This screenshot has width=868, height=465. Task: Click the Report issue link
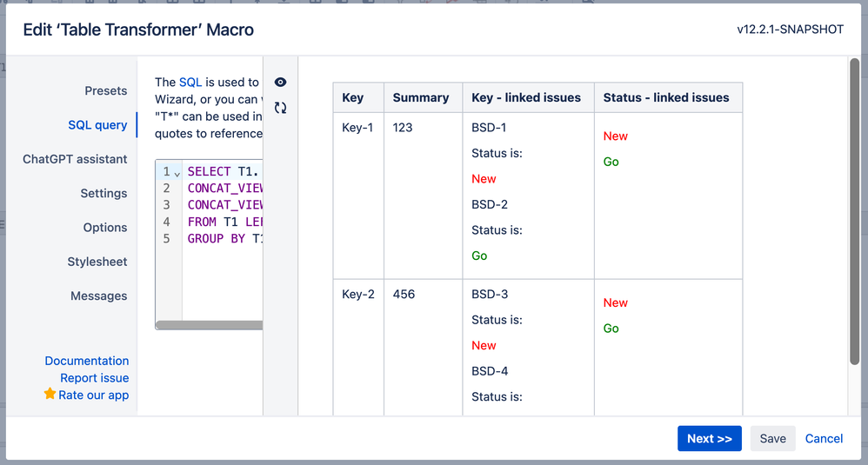[95, 378]
